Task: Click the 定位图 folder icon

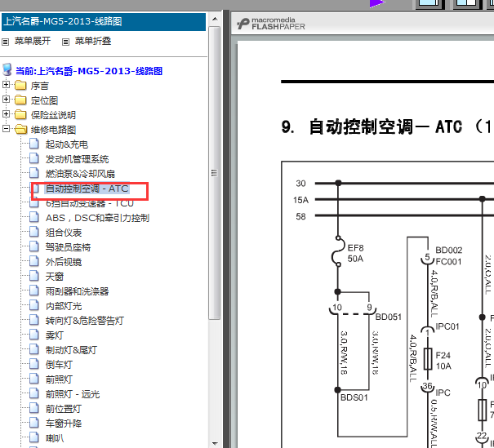Action: click(x=20, y=100)
